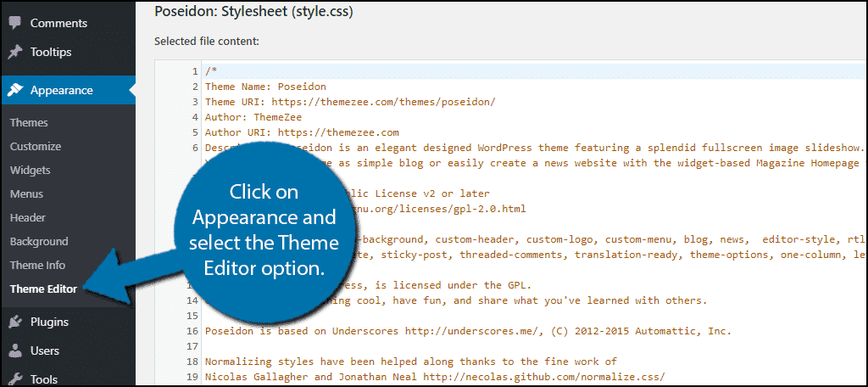Click the Theme URI line in editor
Image resolution: width=868 pixels, height=387 pixels.
(x=350, y=102)
